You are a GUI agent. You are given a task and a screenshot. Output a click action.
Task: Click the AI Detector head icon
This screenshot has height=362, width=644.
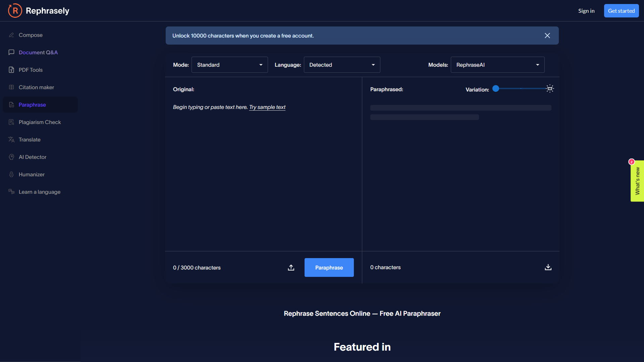[11, 157]
